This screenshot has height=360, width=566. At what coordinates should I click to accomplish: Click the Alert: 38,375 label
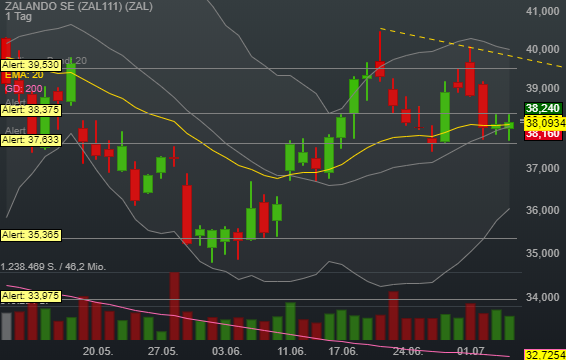[x=31, y=110]
